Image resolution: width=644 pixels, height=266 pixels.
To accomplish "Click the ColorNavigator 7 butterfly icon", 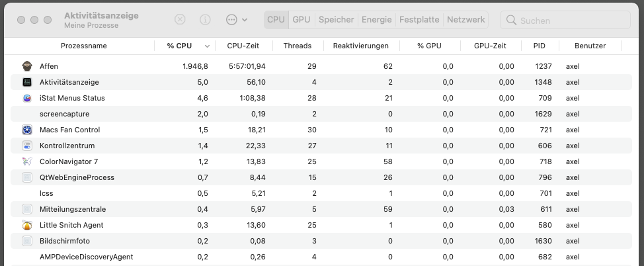I will click(x=27, y=161).
